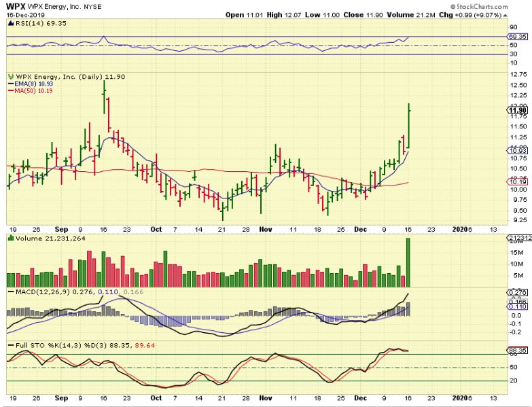Click the 88.35 stochastic value tag on the right axis
The image size is (532, 407).
coord(517,351)
